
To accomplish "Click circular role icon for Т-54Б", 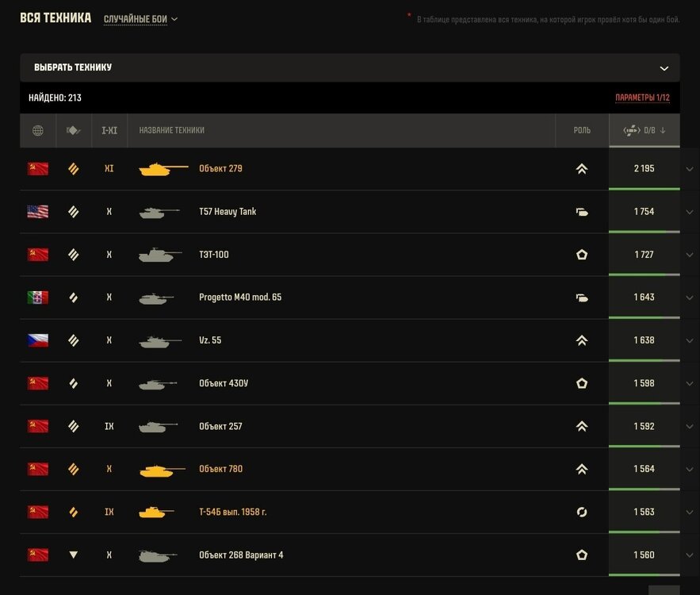I will (582, 512).
